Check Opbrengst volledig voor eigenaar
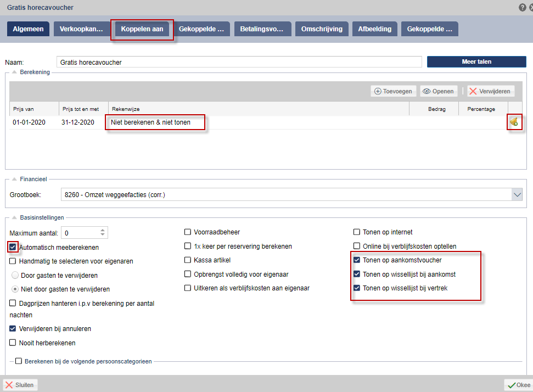The image size is (533, 392). click(187, 273)
